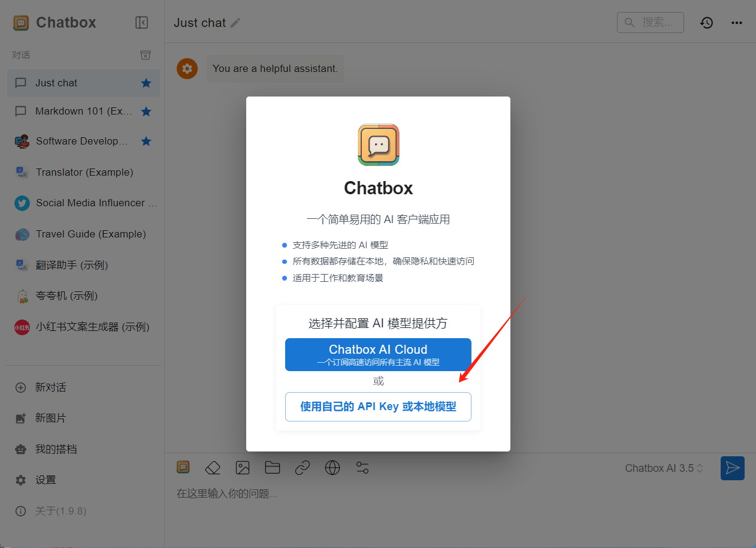Open the Markdown 101 (Example) conversation
The width and height of the screenshot is (756, 548).
click(83, 112)
